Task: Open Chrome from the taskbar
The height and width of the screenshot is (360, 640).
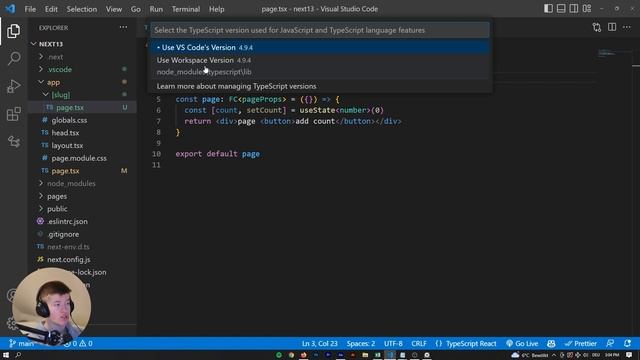Action: tap(291, 355)
